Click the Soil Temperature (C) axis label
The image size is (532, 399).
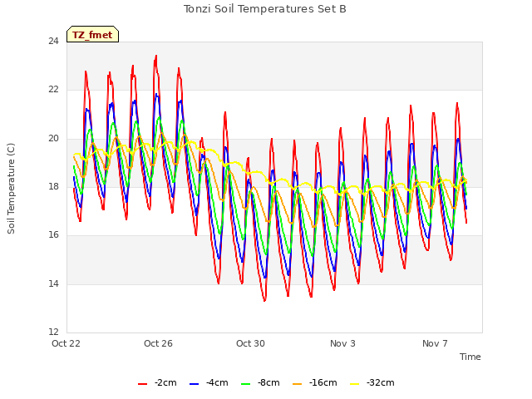coord(11,189)
